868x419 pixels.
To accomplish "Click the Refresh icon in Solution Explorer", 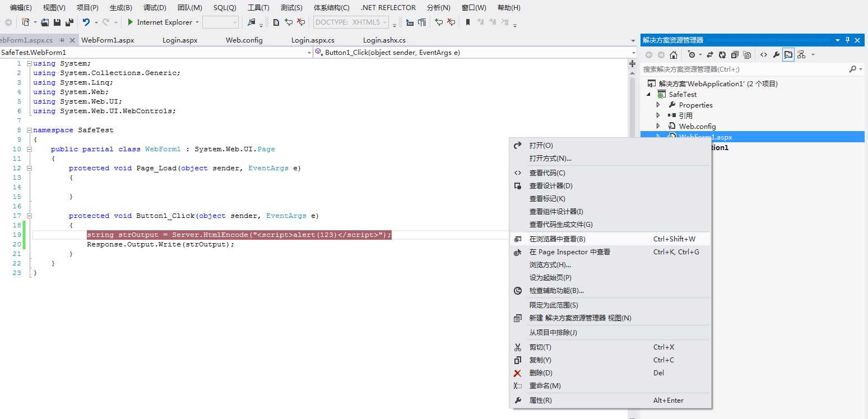I will tap(722, 54).
